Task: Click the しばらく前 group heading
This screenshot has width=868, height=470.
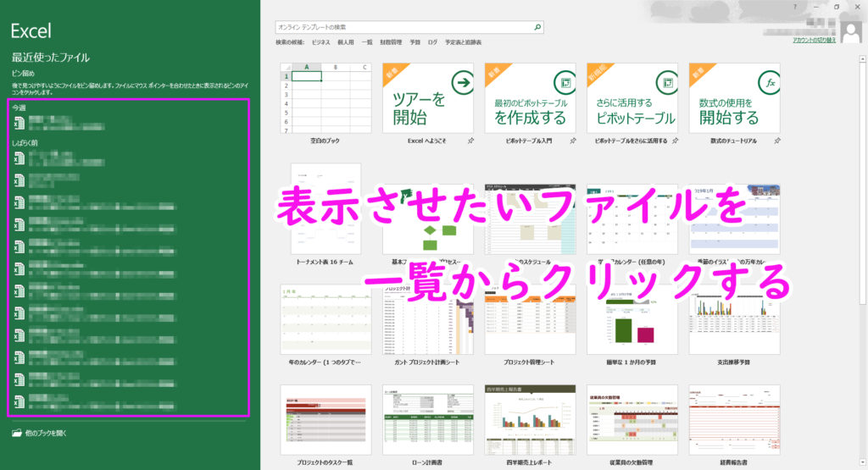Action: point(25,142)
